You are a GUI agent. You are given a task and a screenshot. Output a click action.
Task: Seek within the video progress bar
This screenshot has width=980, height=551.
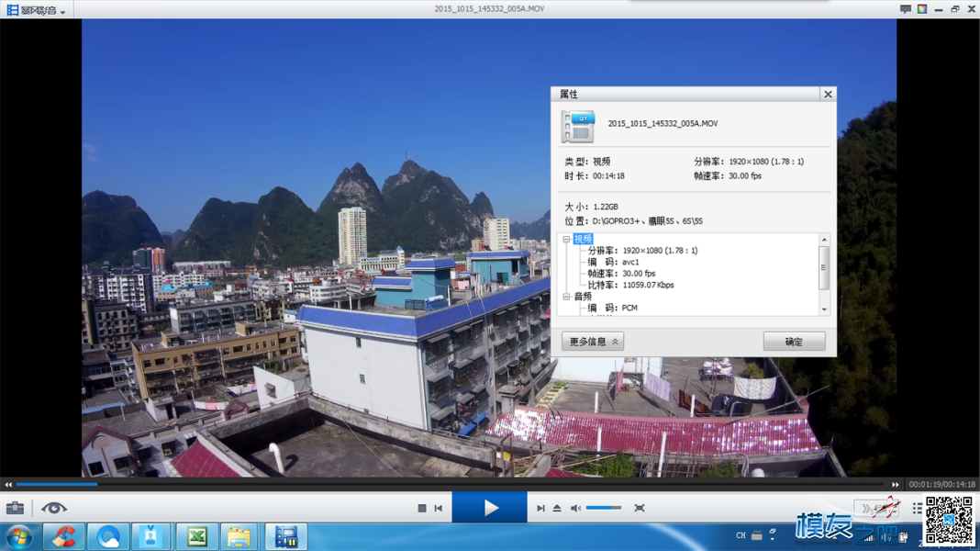450,485
